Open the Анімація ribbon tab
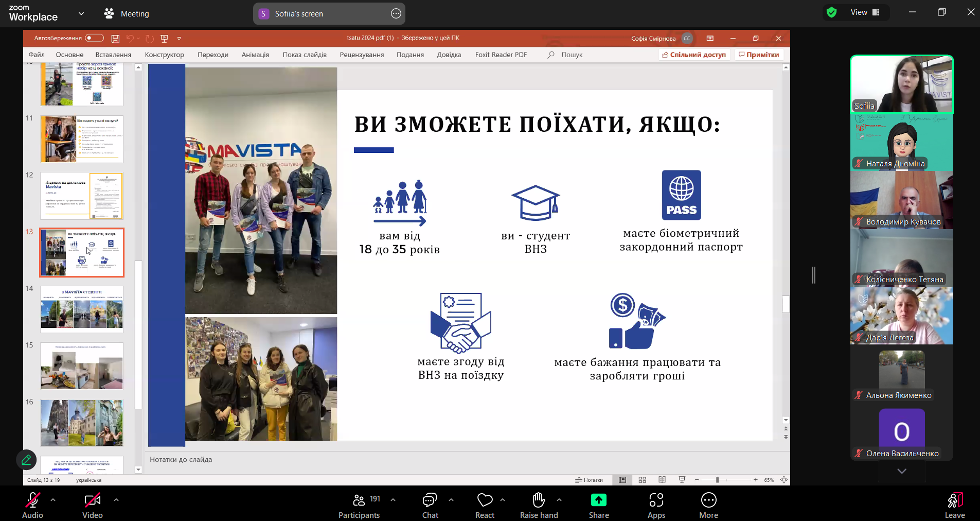The height and width of the screenshot is (521, 980). 255,55
